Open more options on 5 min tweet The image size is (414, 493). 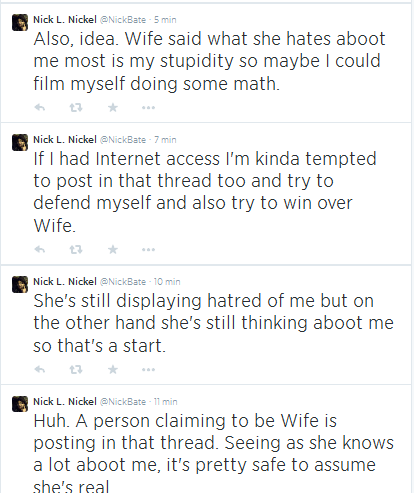[x=148, y=108]
